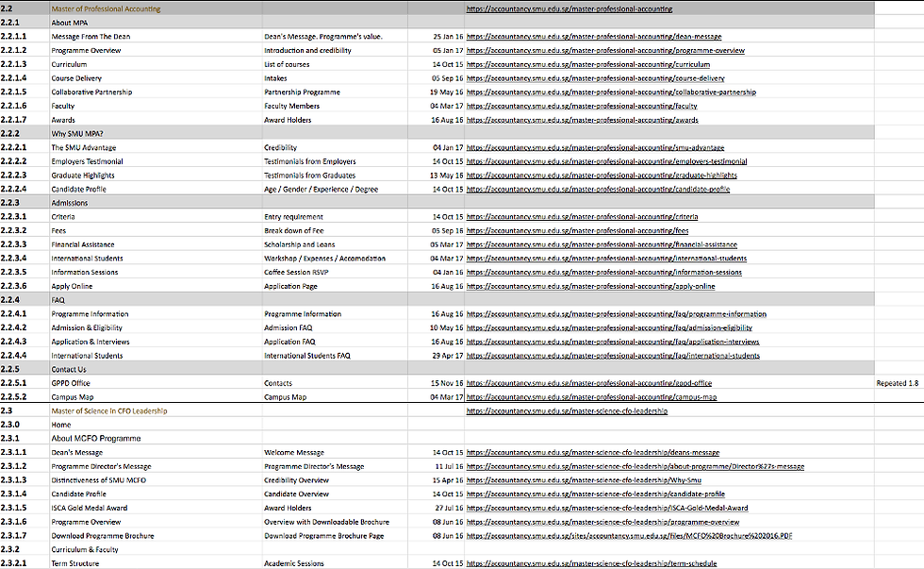The width and height of the screenshot is (924, 569).
Task: Select the '15 Nov 16' date cell
Action: (x=436, y=383)
